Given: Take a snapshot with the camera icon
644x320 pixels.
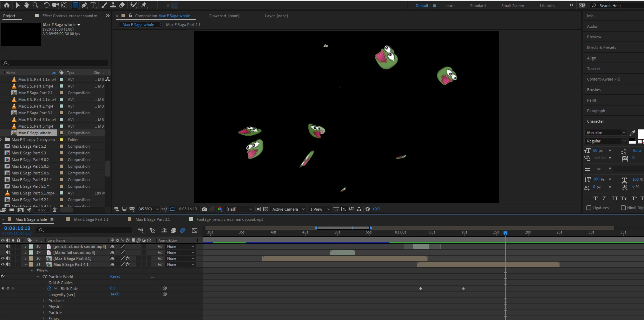Looking at the screenshot, I should point(204,209).
